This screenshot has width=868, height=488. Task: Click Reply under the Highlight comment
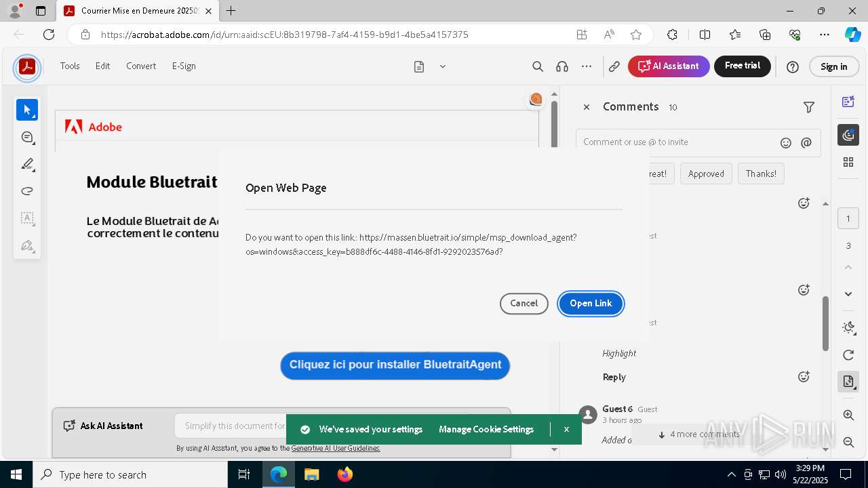(614, 377)
